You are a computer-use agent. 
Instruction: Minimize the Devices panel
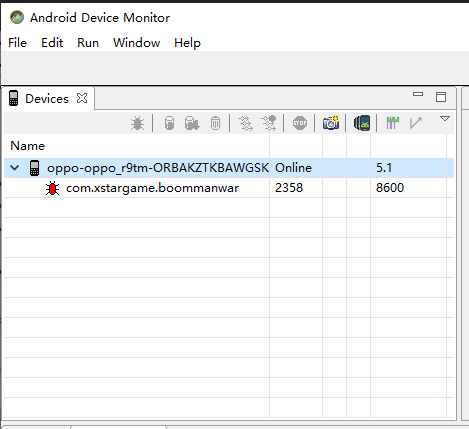(418, 94)
